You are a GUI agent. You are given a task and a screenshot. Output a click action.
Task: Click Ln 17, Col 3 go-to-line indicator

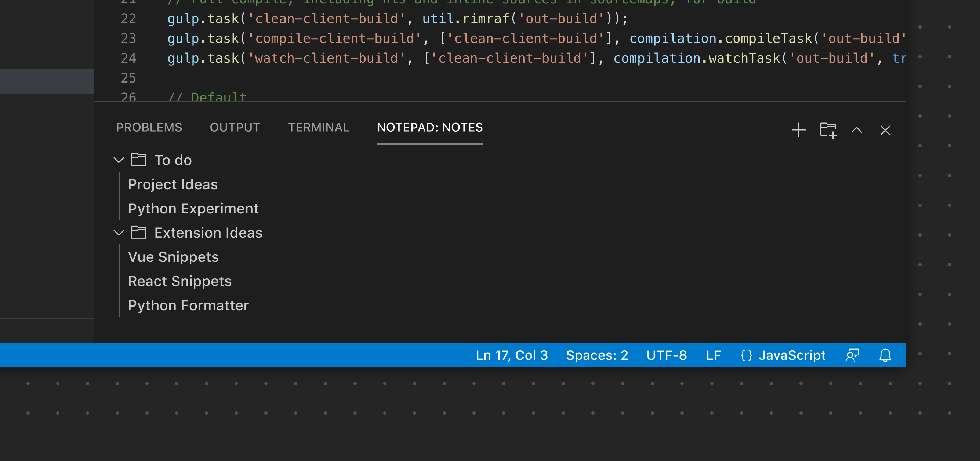(x=511, y=355)
